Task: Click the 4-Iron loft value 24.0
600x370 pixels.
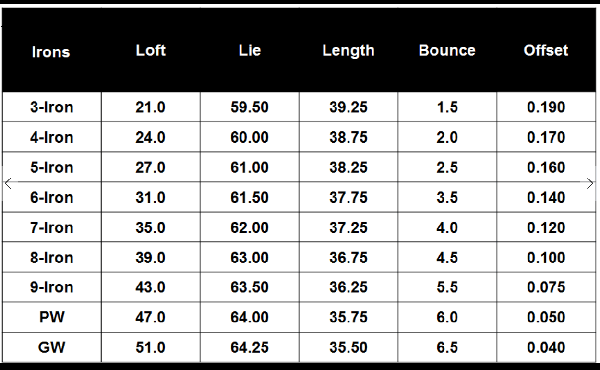Action: [x=150, y=137]
